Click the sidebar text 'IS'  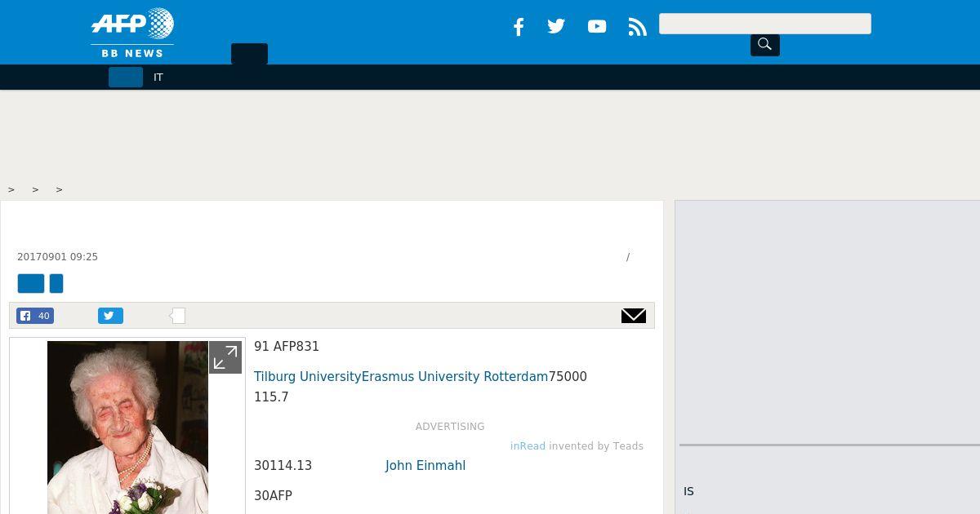688,491
